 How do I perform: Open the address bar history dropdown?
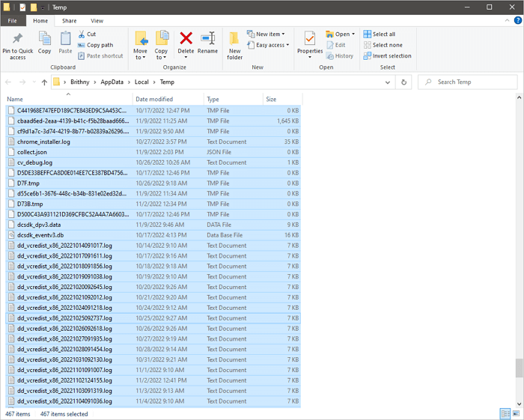389,82
